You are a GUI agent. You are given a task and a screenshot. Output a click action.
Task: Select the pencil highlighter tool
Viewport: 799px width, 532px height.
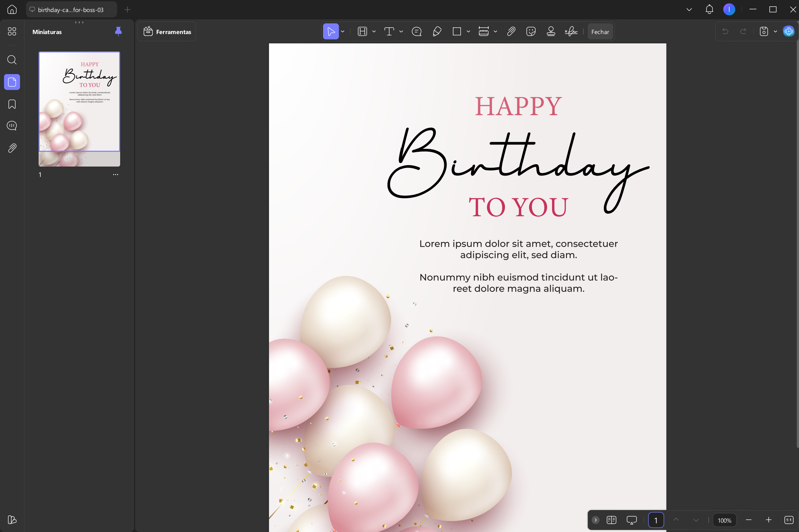pyautogui.click(x=437, y=32)
